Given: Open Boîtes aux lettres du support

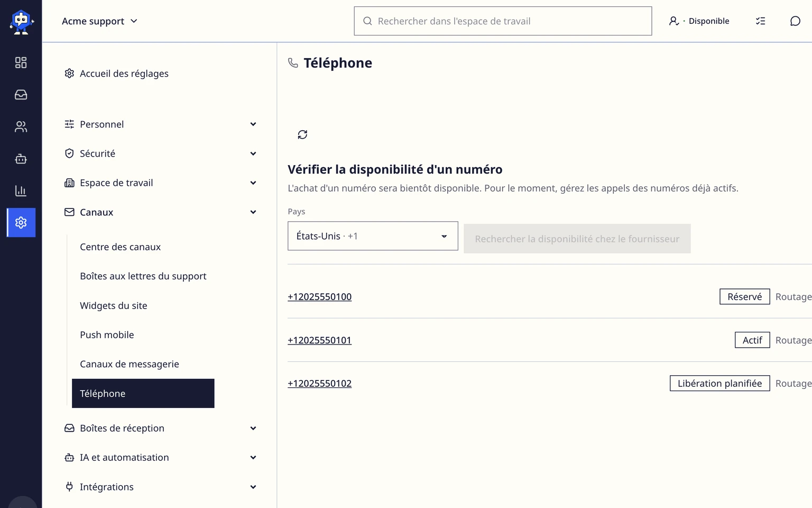Looking at the screenshot, I should (143, 276).
